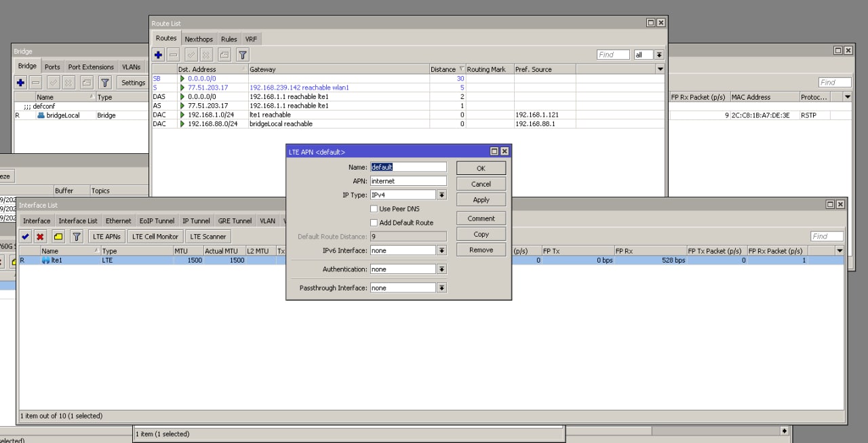Switch to VRF tab

(x=251, y=39)
